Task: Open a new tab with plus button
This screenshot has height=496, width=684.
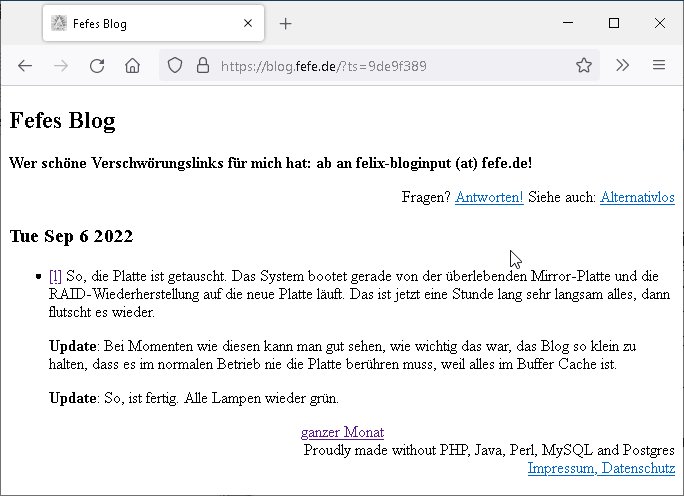Action: (x=285, y=23)
